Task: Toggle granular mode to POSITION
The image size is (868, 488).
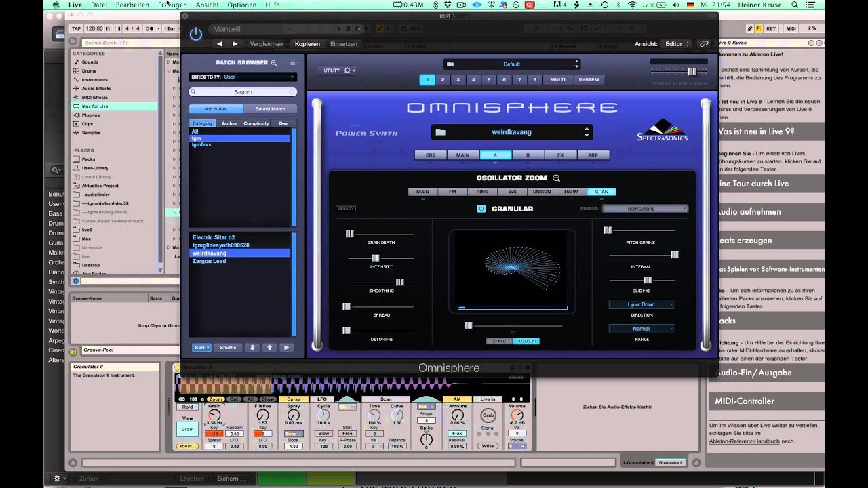Action: click(526, 341)
